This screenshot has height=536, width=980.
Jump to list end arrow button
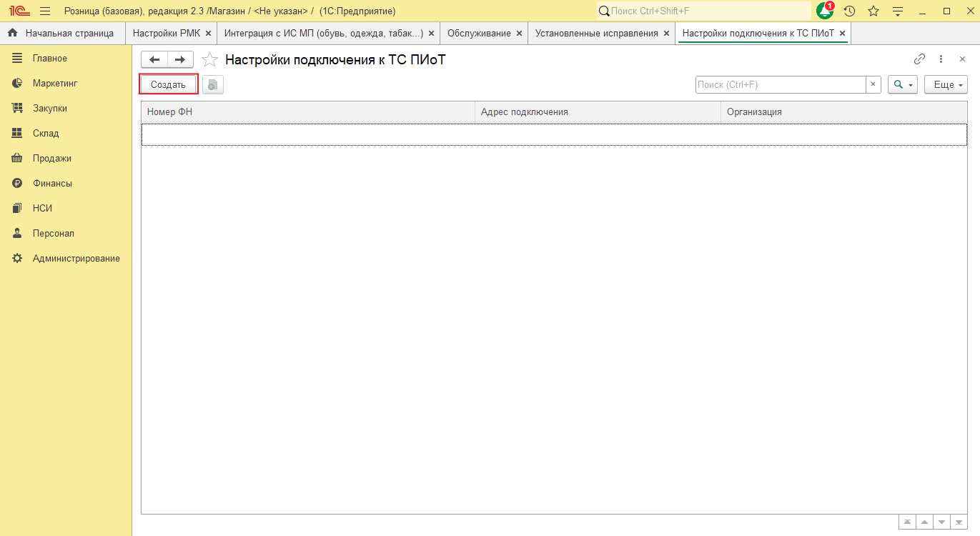pyautogui.click(x=959, y=522)
